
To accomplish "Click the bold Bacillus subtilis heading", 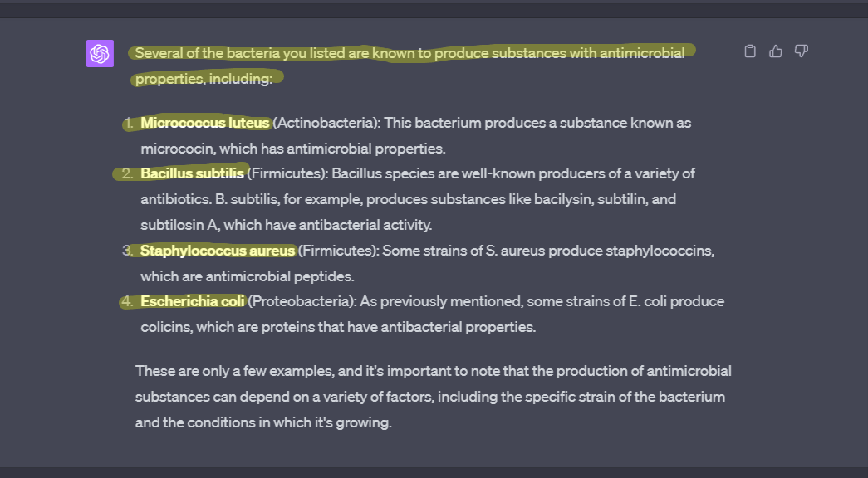I will [x=192, y=173].
